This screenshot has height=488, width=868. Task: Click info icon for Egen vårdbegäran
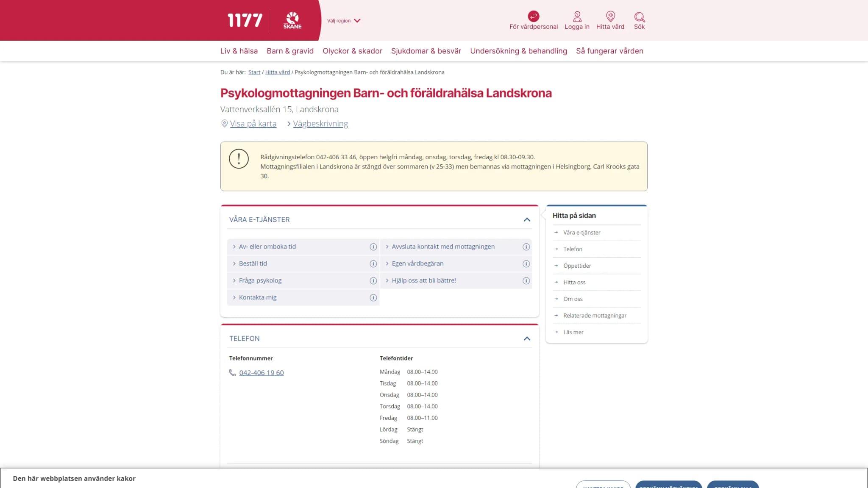(526, 264)
